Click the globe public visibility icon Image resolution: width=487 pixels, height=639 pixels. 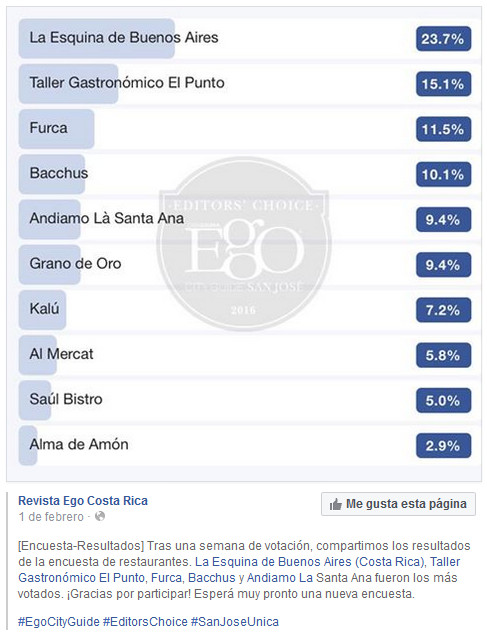click(100, 516)
